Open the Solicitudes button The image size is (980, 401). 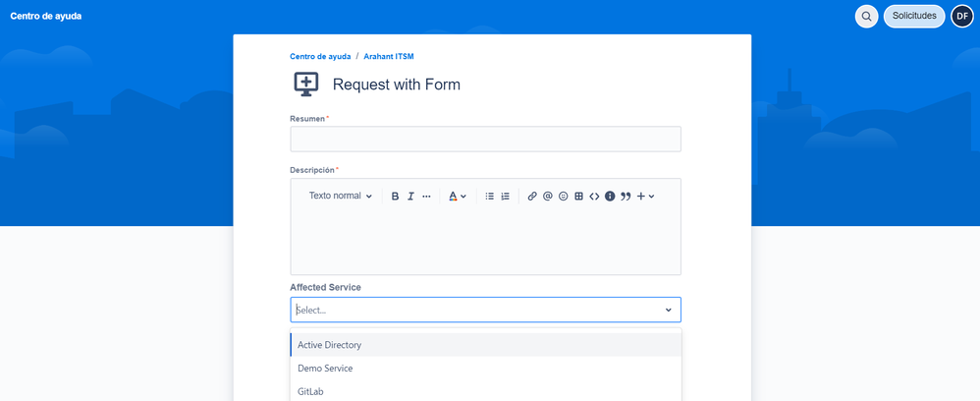click(914, 17)
